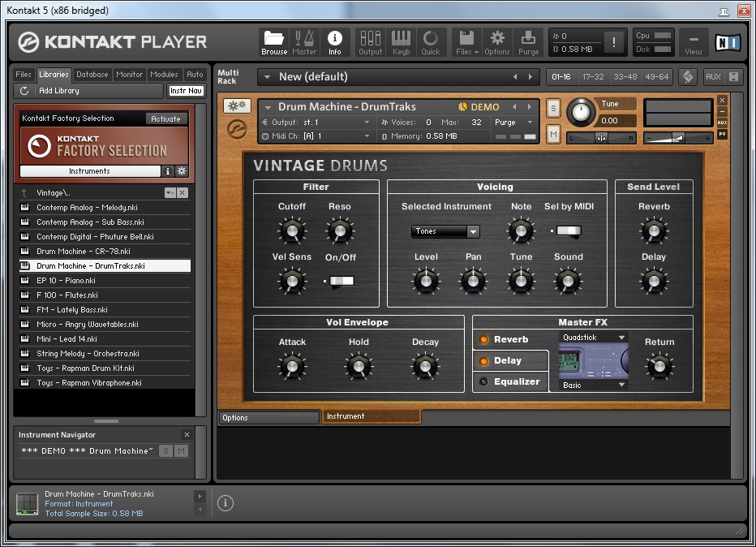Viewport: 756px width, 547px height.
Task: Close the Instrument Navigator pane
Action: click(187, 435)
